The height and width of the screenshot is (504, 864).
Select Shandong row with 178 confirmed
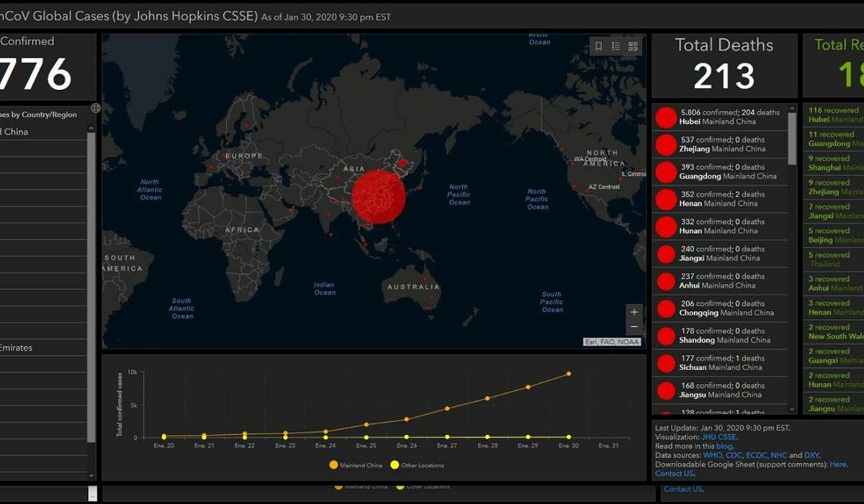point(720,336)
